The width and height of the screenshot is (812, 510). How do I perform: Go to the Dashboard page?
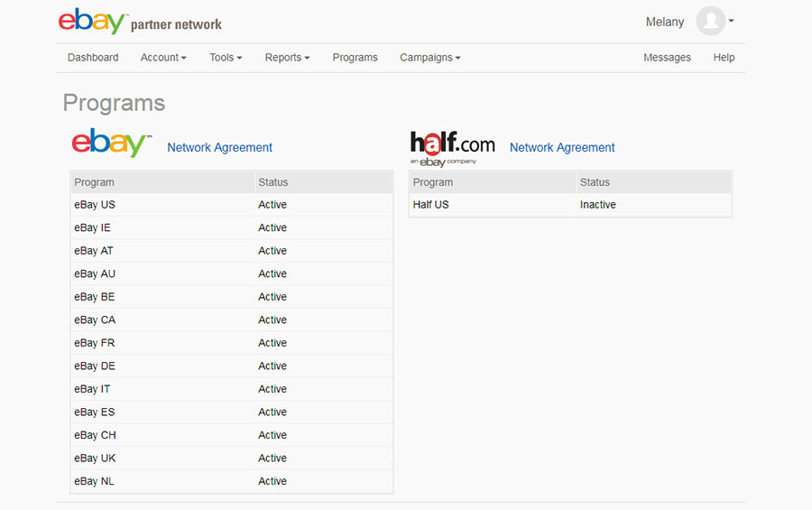[x=93, y=58]
